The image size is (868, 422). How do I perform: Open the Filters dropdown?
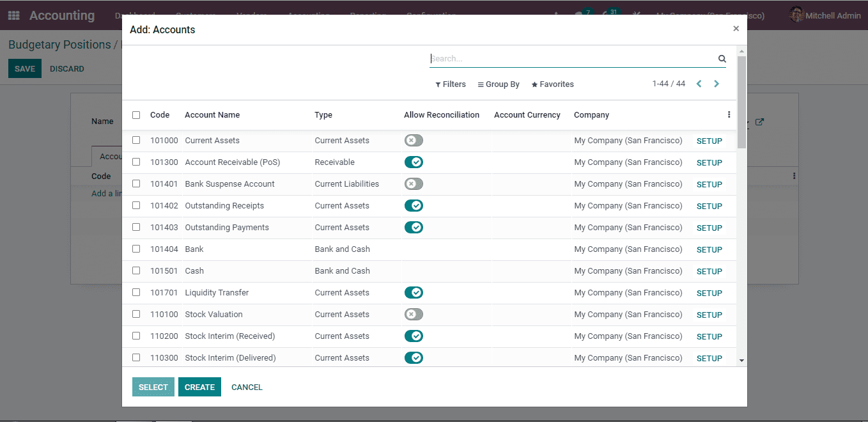(x=451, y=84)
